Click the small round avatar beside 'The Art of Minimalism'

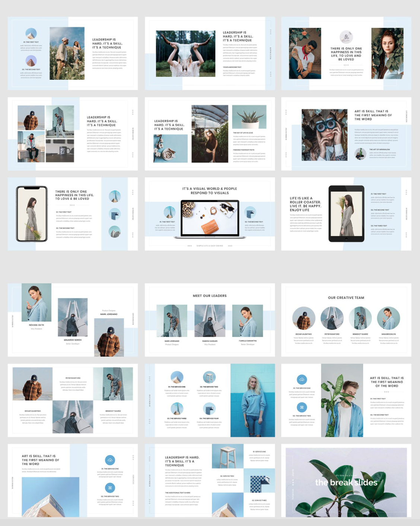[x=360, y=154]
